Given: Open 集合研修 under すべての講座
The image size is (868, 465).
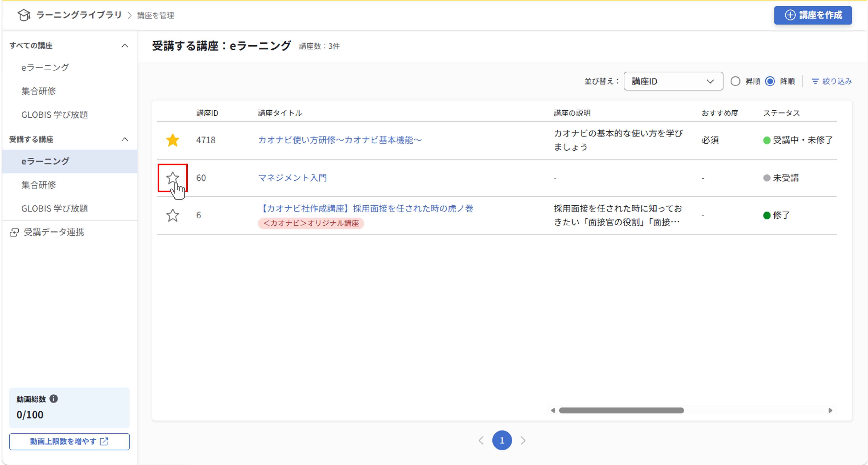Looking at the screenshot, I should coord(39,91).
